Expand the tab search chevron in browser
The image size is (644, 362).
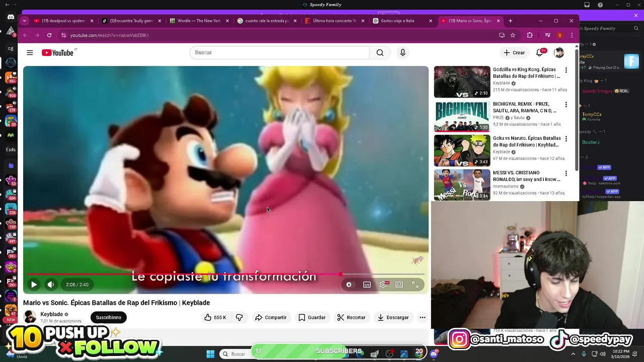click(24, 21)
